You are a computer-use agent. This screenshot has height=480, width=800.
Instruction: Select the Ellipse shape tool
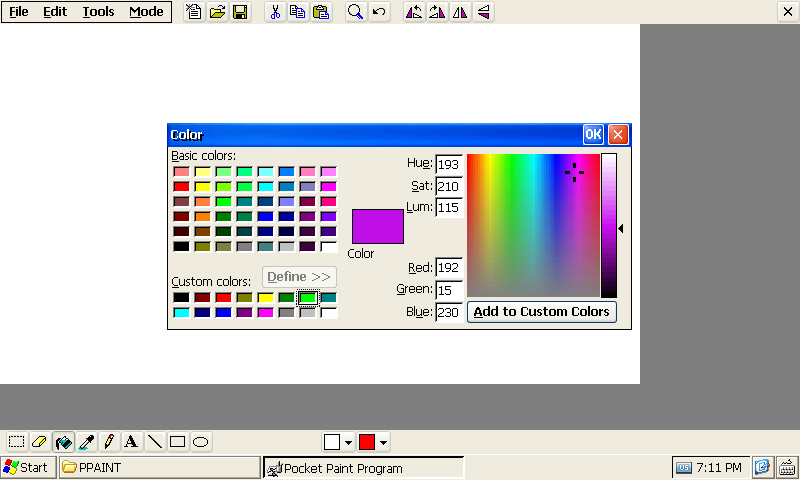pos(201,442)
